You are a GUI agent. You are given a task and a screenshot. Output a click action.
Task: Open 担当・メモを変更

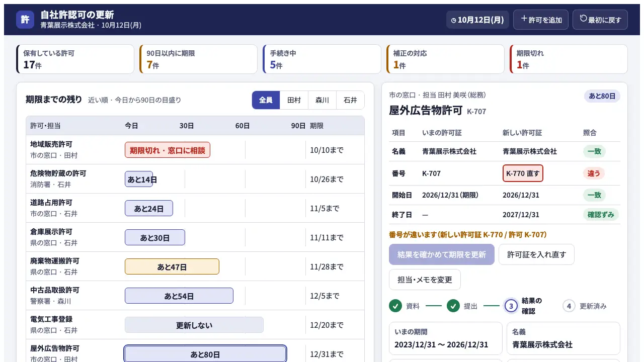point(425,280)
